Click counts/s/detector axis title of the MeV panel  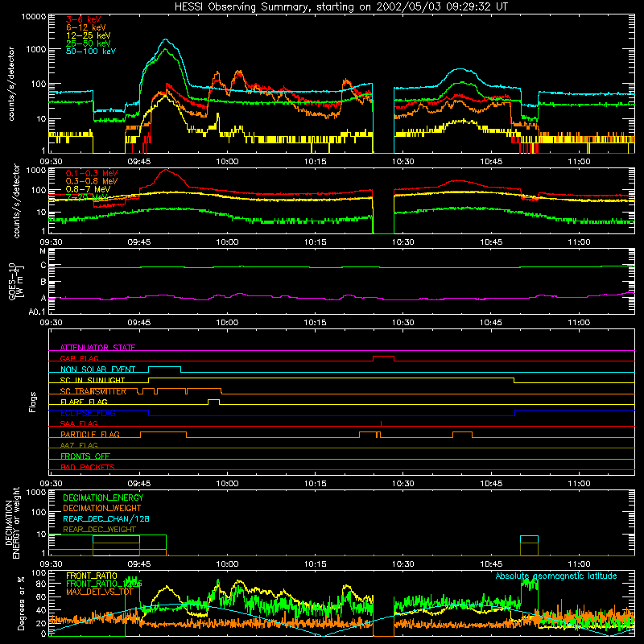(16, 200)
